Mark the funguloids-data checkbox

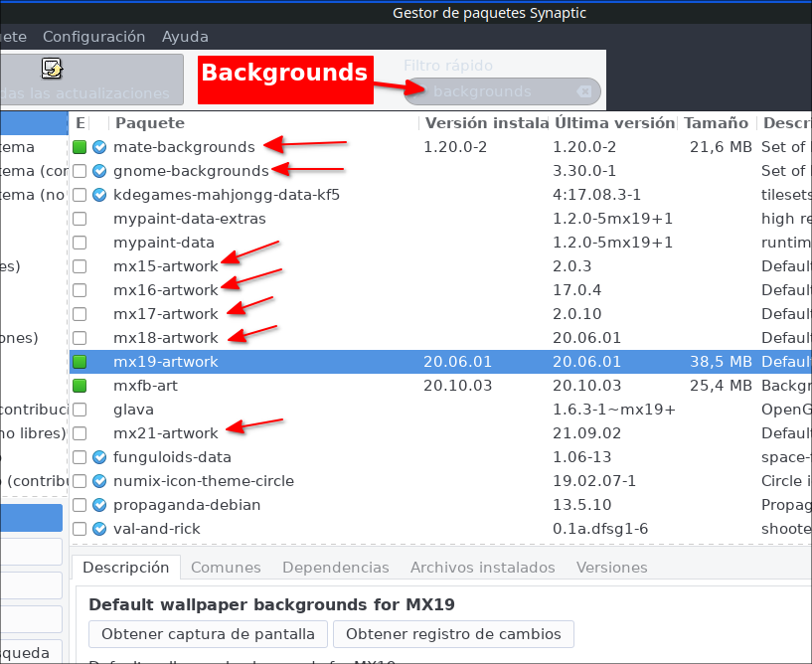pyautogui.click(x=80, y=457)
